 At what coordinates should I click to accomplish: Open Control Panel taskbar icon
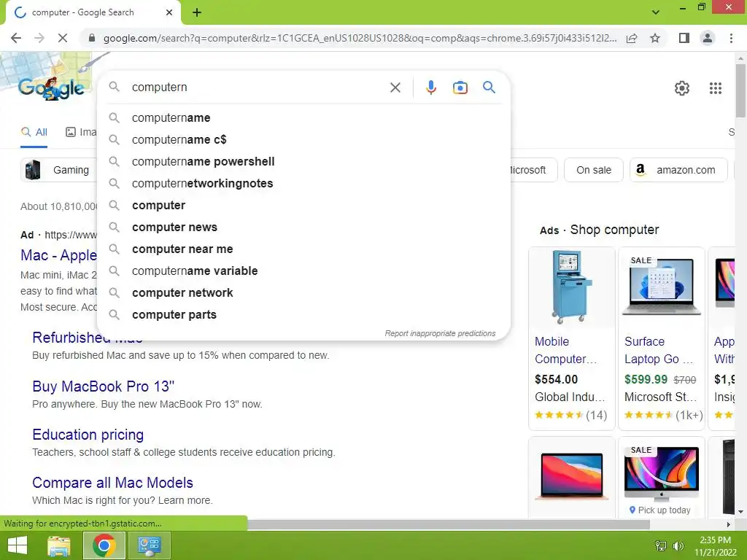[149, 545]
